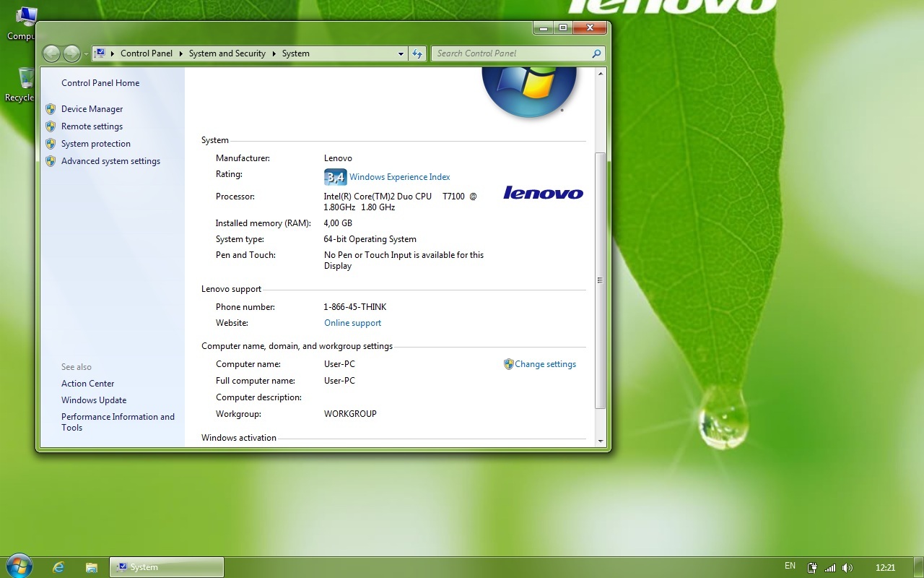The width and height of the screenshot is (924, 578).
Task: Click shield icon beside Device Manager
Action: 51,109
